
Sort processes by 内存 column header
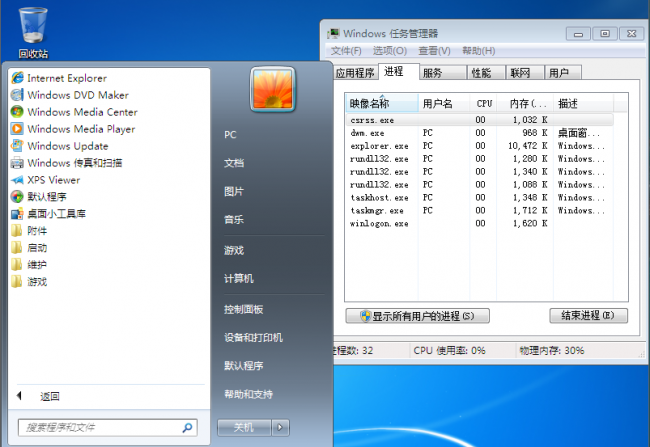pyautogui.click(x=525, y=103)
